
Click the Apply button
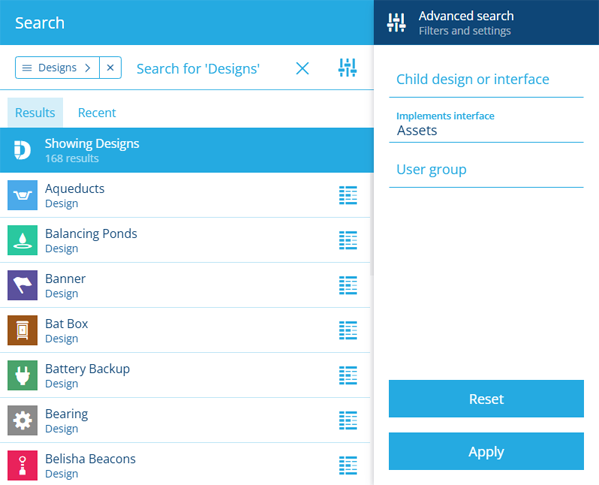pyautogui.click(x=486, y=451)
